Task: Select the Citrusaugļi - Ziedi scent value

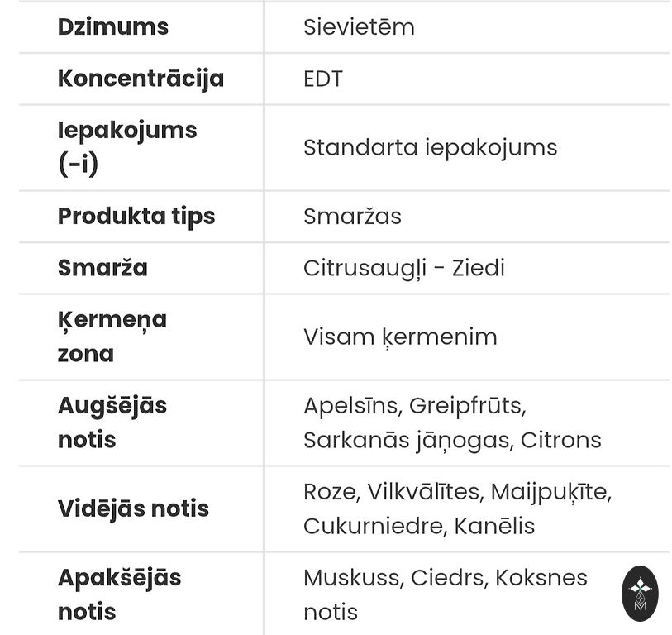Action: (403, 268)
